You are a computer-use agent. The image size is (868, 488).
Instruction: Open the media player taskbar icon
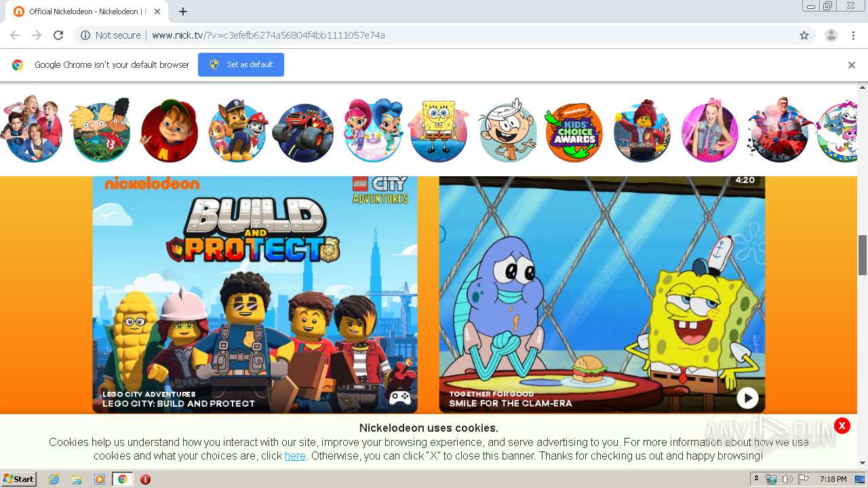tap(100, 479)
